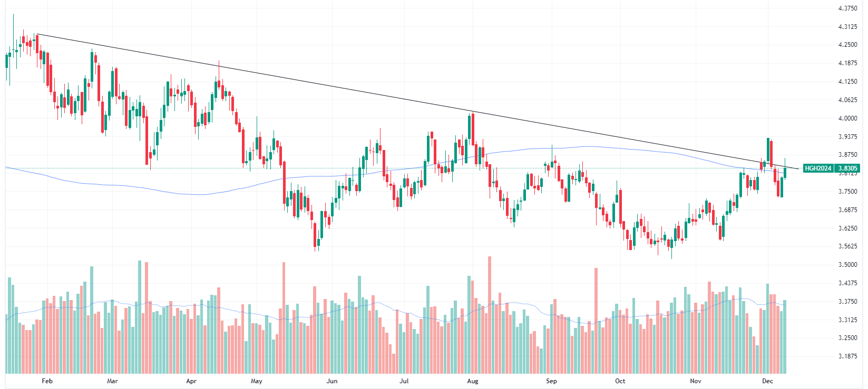This screenshot has height=389, width=868.
Task: Click the 3.5000 price axis value
Action: click(847, 265)
